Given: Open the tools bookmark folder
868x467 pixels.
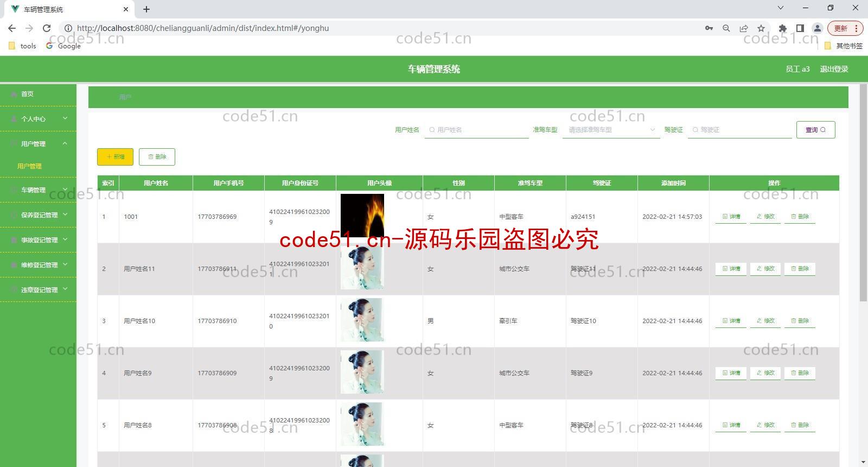Looking at the screenshot, I should (x=23, y=46).
